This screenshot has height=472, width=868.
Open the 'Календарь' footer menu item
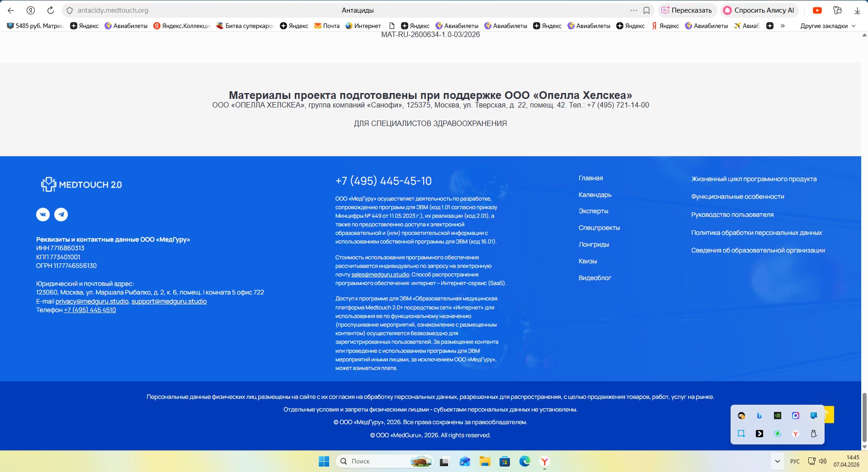595,195
